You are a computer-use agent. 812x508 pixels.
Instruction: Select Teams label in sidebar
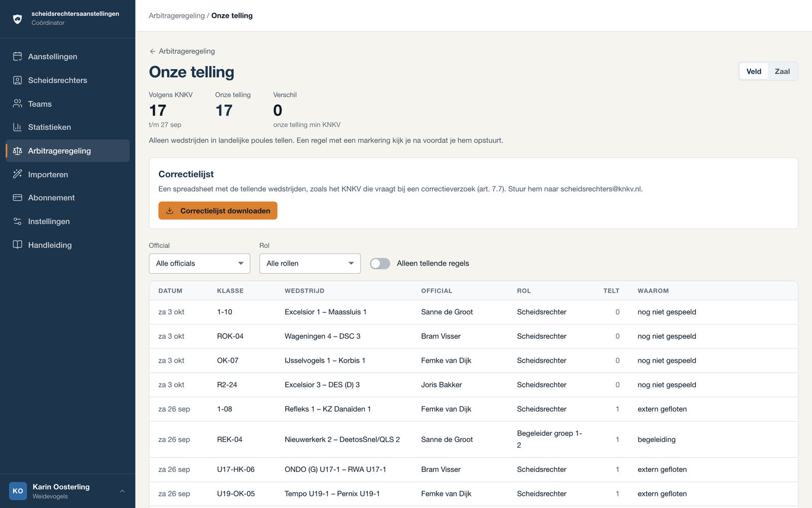coord(40,104)
